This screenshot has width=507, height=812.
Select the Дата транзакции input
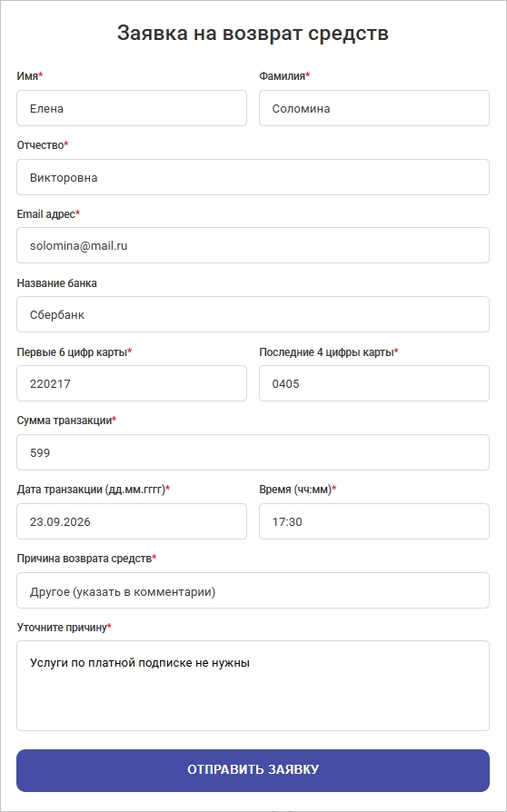pos(132,521)
